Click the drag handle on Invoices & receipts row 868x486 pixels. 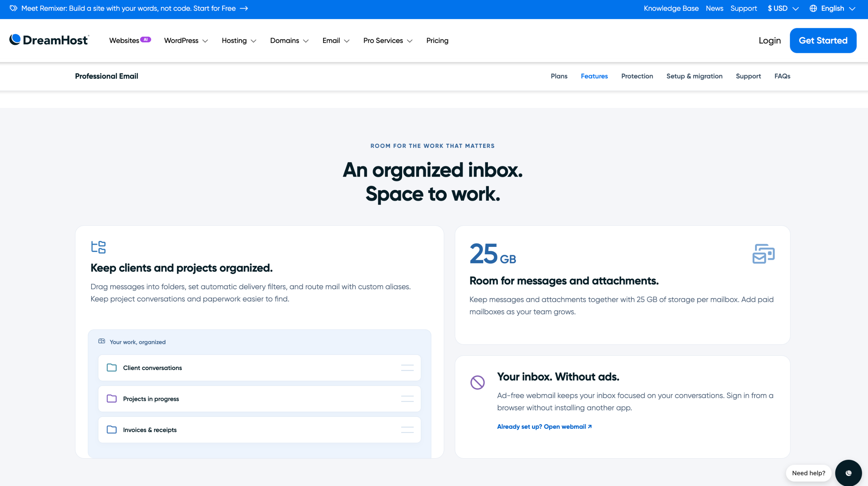(x=407, y=430)
